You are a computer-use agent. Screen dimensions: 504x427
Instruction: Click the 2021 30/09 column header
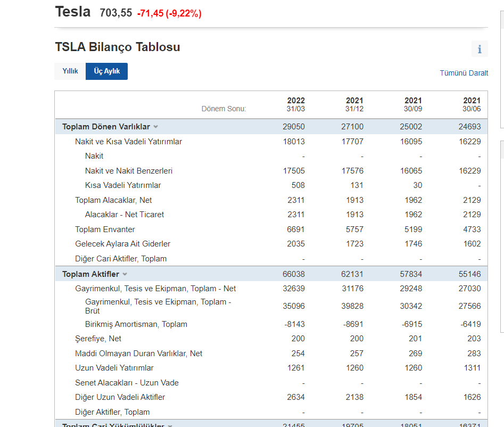(412, 104)
